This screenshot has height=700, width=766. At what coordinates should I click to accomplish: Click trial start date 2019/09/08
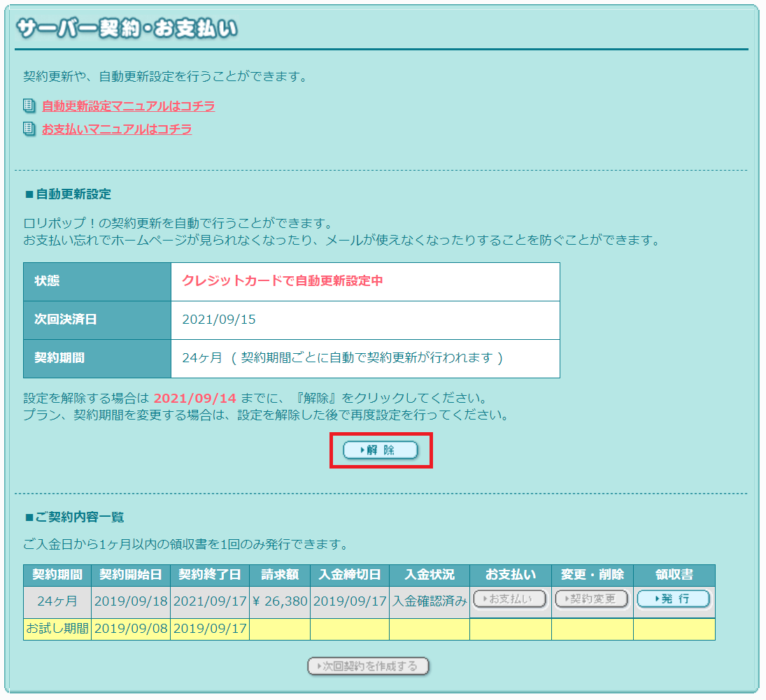pos(131,629)
